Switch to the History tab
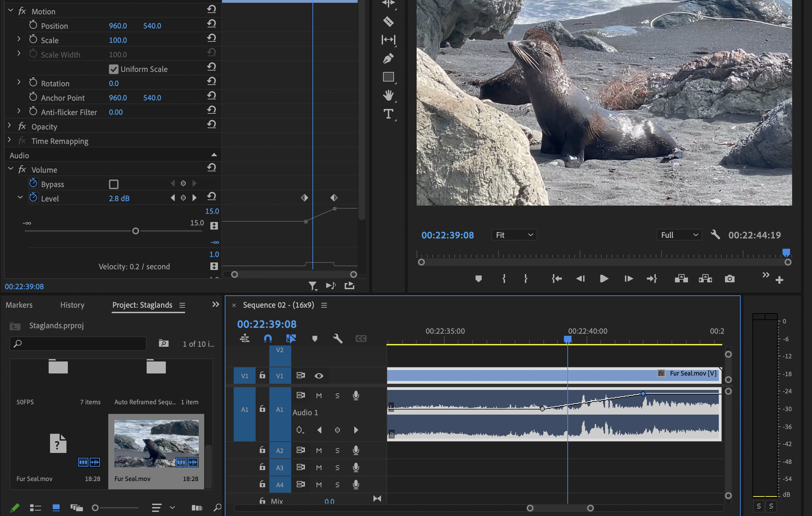The width and height of the screenshot is (812, 516). pyautogui.click(x=72, y=305)
